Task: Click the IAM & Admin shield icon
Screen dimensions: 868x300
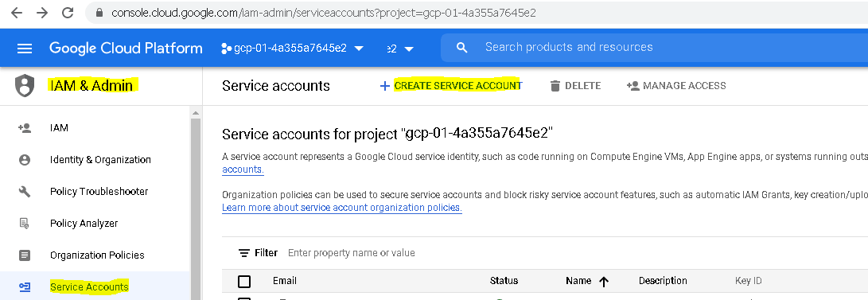Action: coord(25,86)
